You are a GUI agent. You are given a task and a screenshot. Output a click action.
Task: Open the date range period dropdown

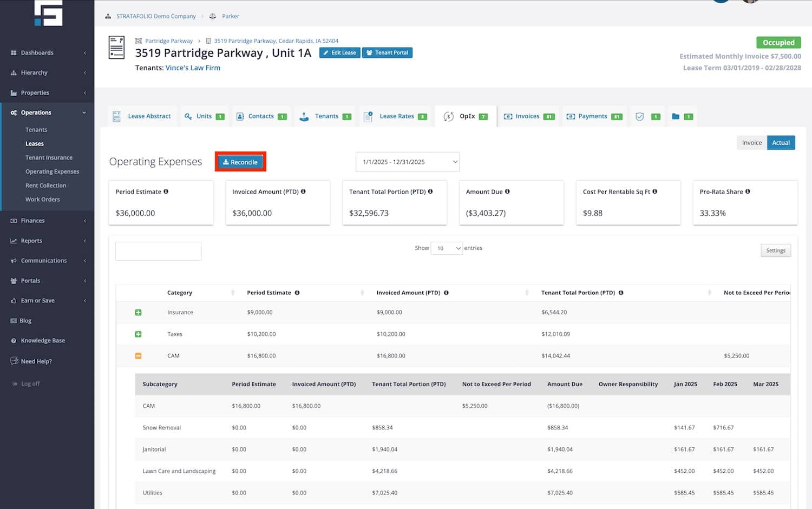[407, 162]
